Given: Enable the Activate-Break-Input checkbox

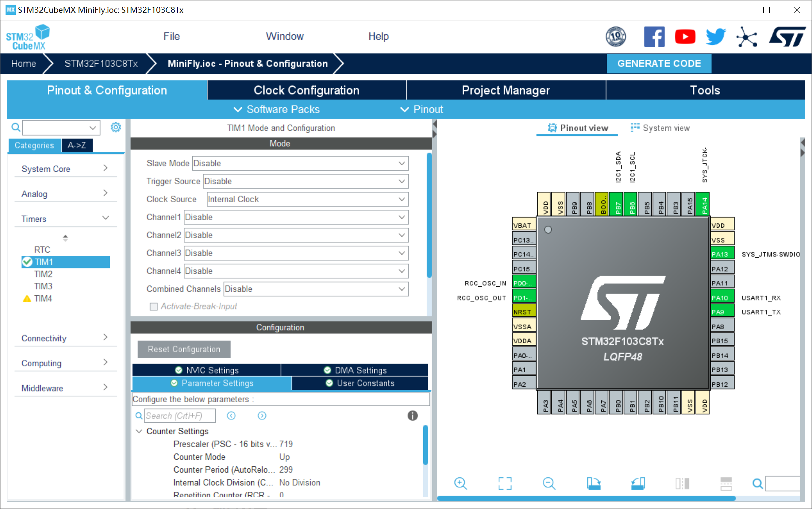Looking at the screenshot, I should [154, 306].
